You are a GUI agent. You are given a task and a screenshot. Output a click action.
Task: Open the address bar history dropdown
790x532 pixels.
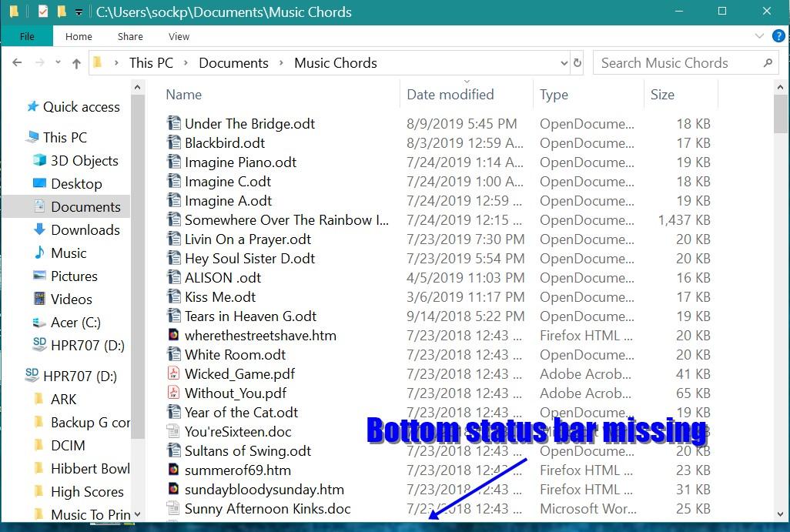coord(564,63)
